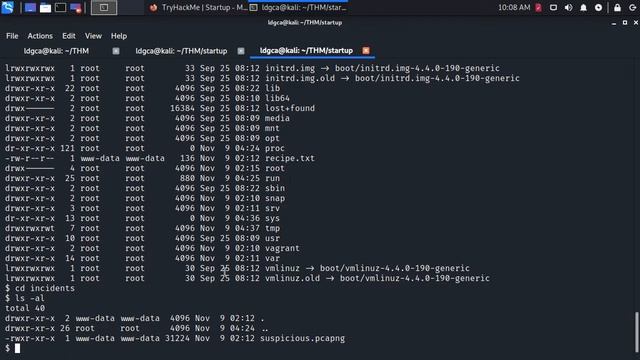This screenshot has height=360, width=640.
Task: Select the active highlighted ~/THM/startup tab
Action: pos(306,51)
